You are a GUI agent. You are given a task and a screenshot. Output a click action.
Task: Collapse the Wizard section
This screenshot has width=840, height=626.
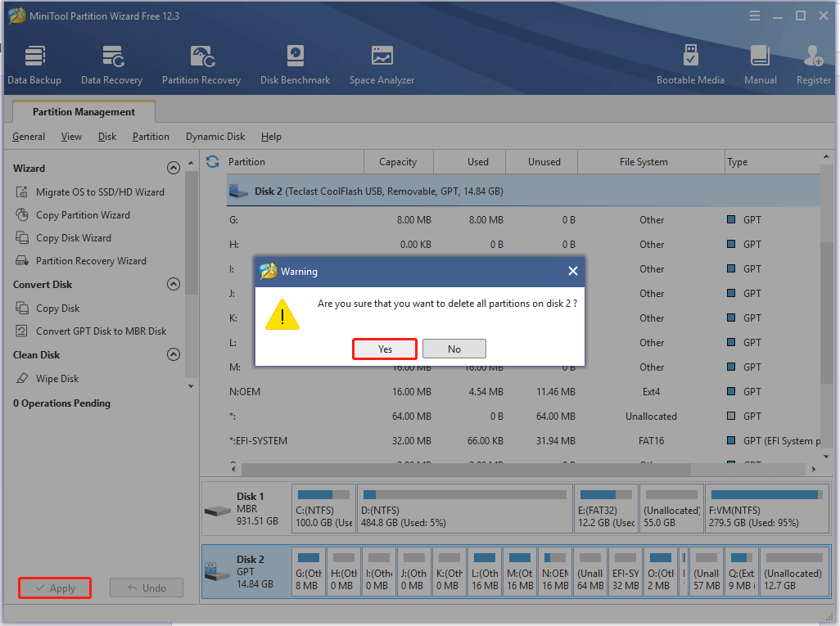(x=173, y=168)
